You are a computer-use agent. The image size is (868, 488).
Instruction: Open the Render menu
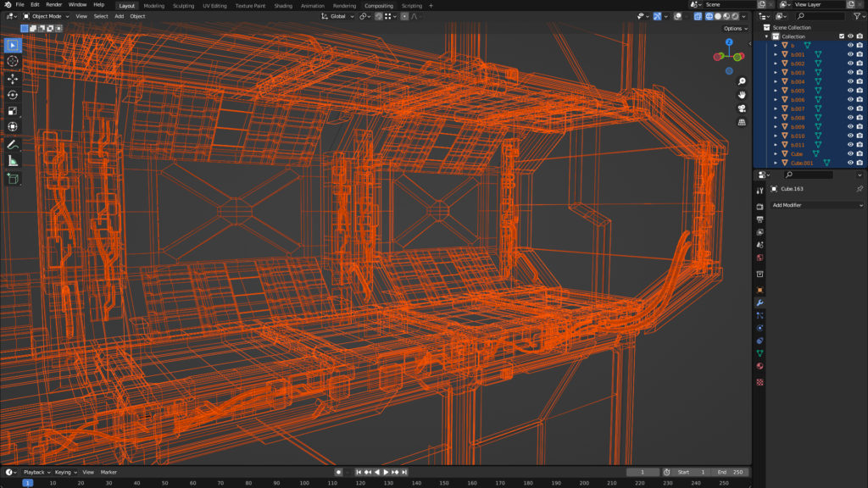pyautogui.click(x=53, y=5)
